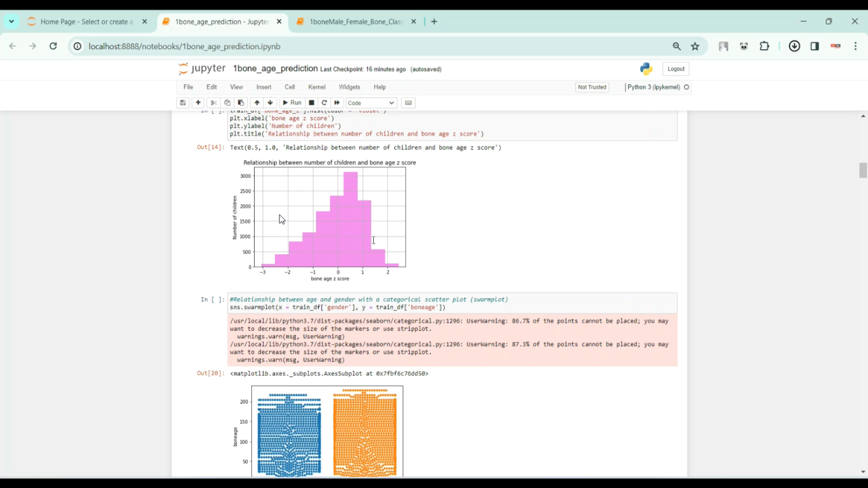Viewport: 868px width, 488px height.
Task: Restart the kernel with the circular arrow icon
Action: click(x=324, y=103)
